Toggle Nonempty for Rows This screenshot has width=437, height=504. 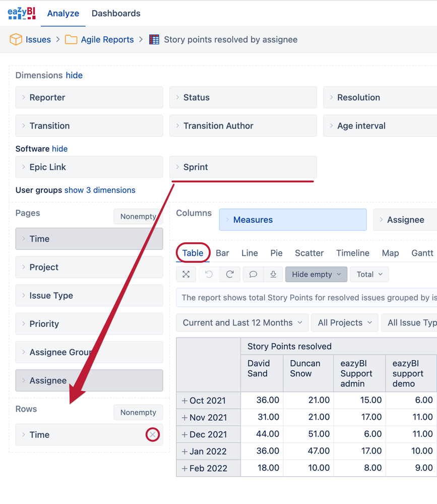coord(138,412)
